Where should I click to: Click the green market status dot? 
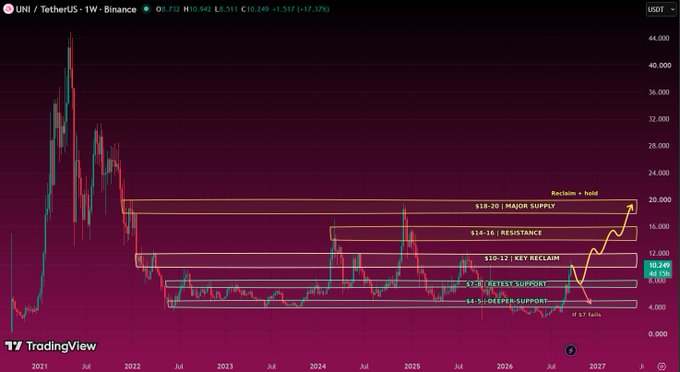tap(147, 9)
